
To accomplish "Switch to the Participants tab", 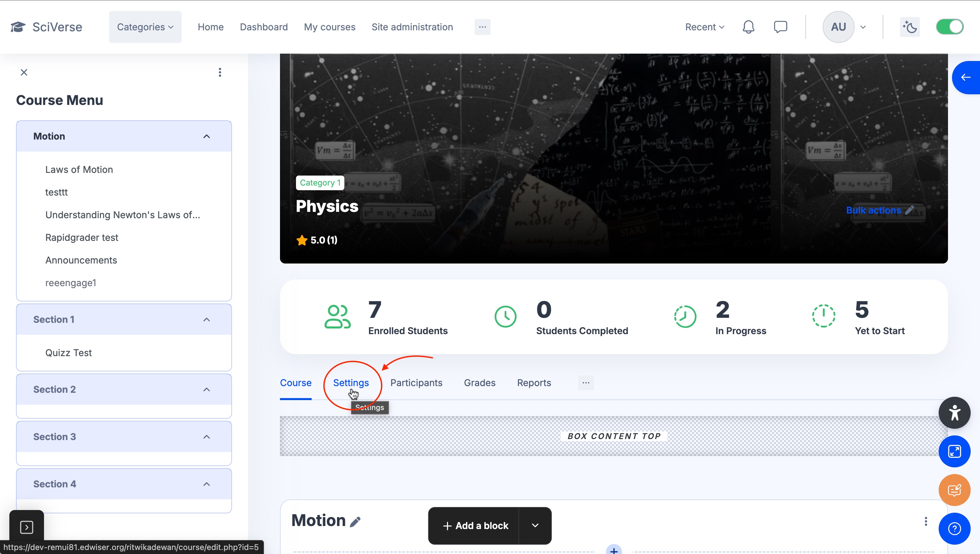I will pos(416,383).
